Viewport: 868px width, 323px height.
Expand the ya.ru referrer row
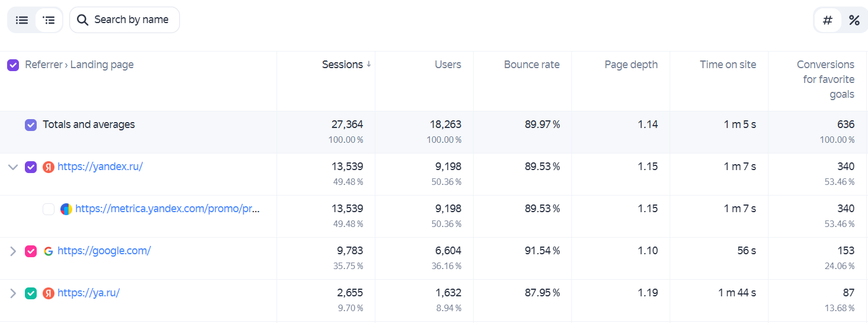[x=13, y=293]
